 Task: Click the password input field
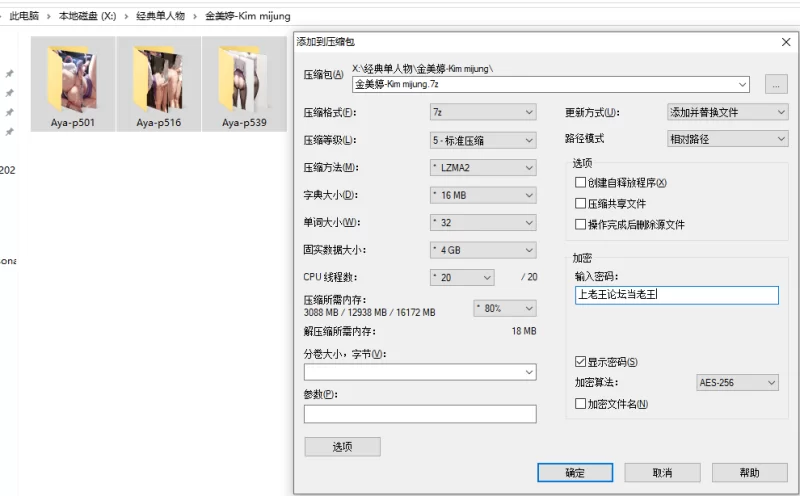(x=677, y=295)
